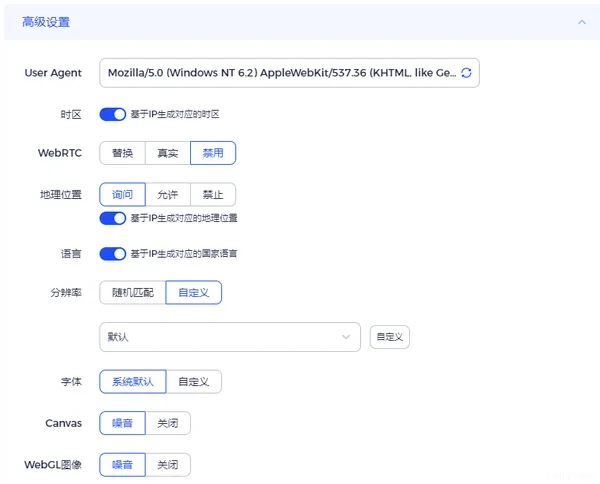Set 地理位置 to 询问
The image size is (600, 484).
pyautogui.click(x=122, y=194)
